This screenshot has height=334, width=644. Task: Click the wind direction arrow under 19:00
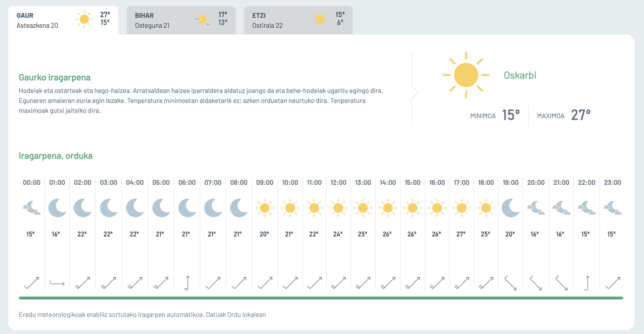pos(511,283)
